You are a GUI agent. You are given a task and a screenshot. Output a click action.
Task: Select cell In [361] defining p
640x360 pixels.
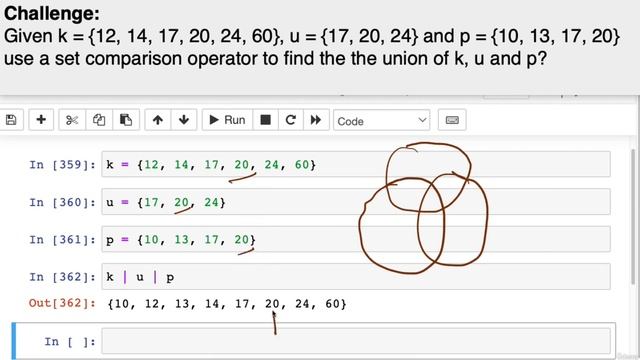pos(356,239)
